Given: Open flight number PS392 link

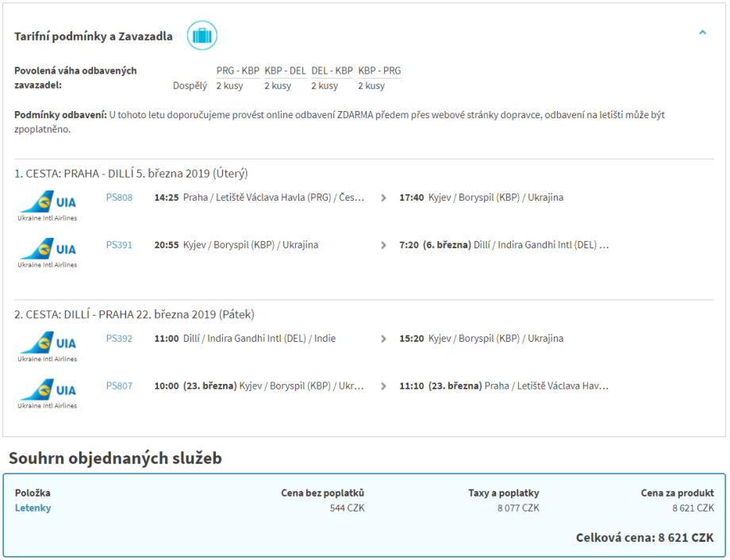Looking at the screenshot, I should 119,339.
